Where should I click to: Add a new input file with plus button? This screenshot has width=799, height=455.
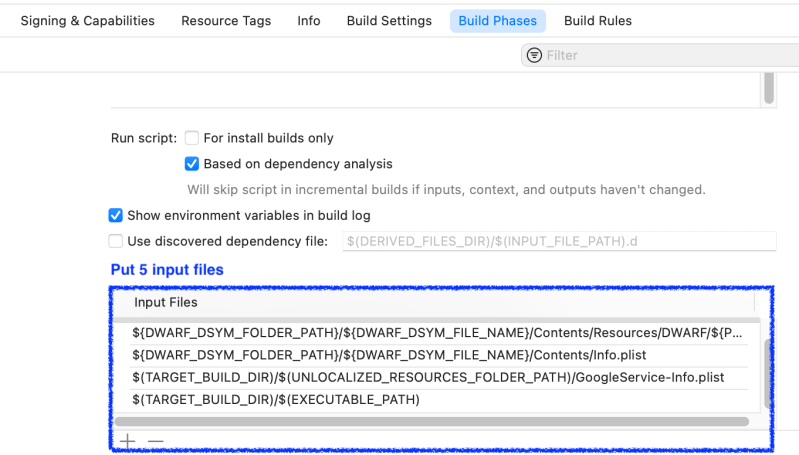tap(127, 441)
